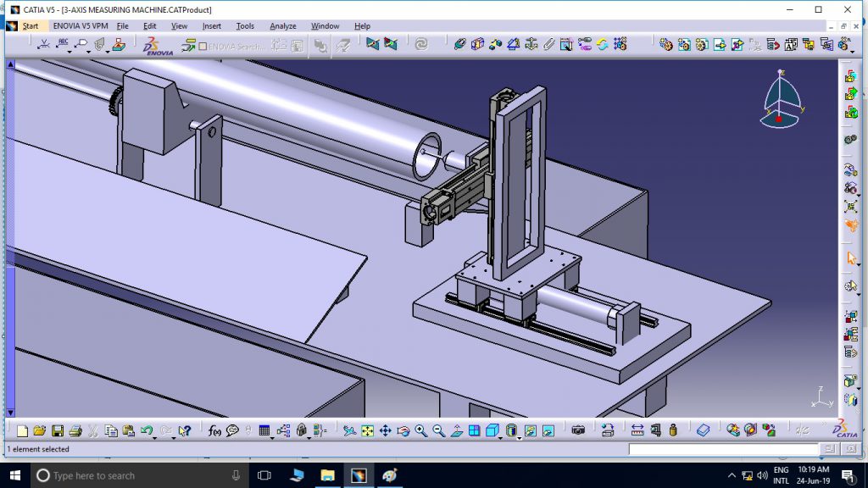868x488 pixels.
Task: Open the Insert menu
Action: click(211, 26)
